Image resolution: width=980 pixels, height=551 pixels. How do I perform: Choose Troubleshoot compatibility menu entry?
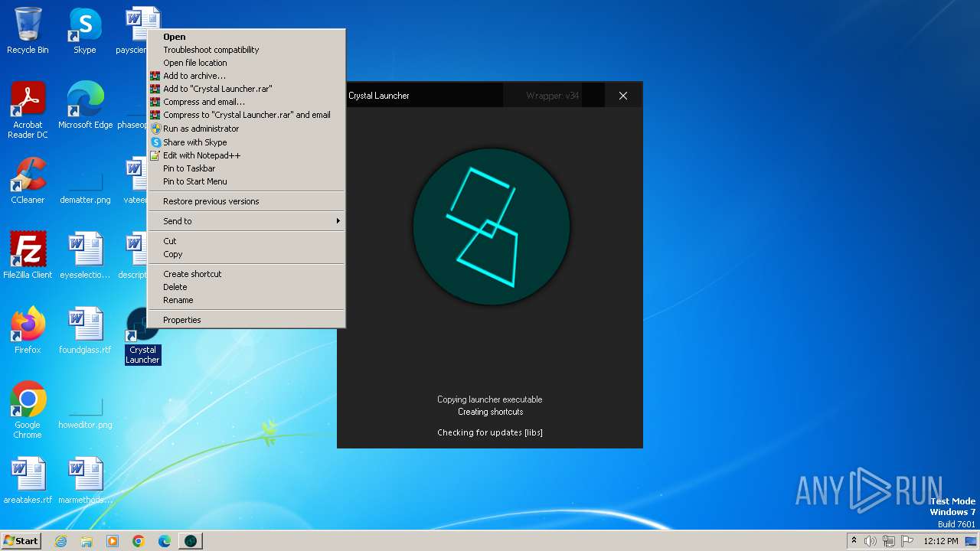pyautogui.click(x=247, y=50)
